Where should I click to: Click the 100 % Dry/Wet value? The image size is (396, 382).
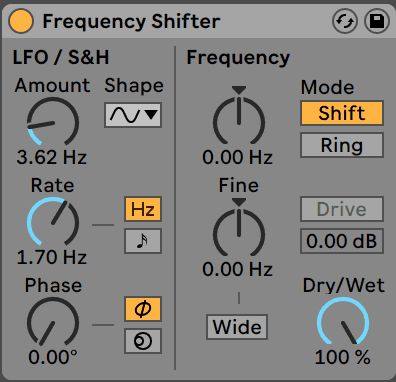(343, 357)
